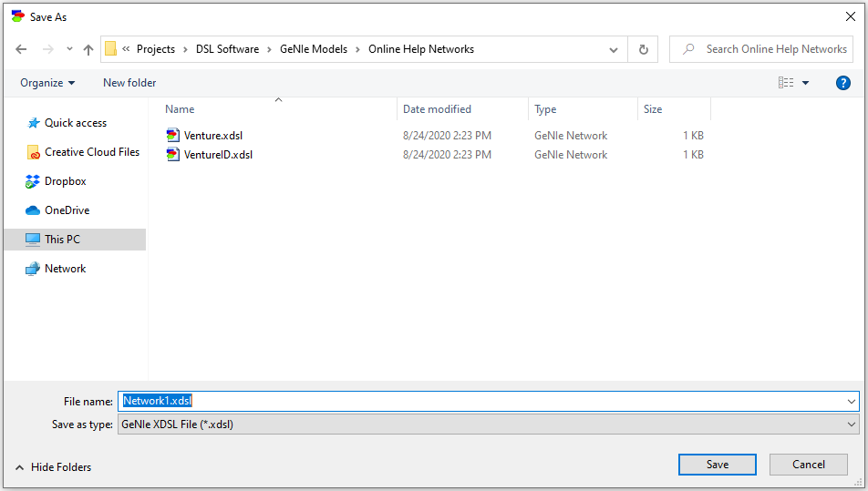Click the 1 KB size of Venture.xdsl
This screenshot has width=868, height=491.
[x=693, y=136]
